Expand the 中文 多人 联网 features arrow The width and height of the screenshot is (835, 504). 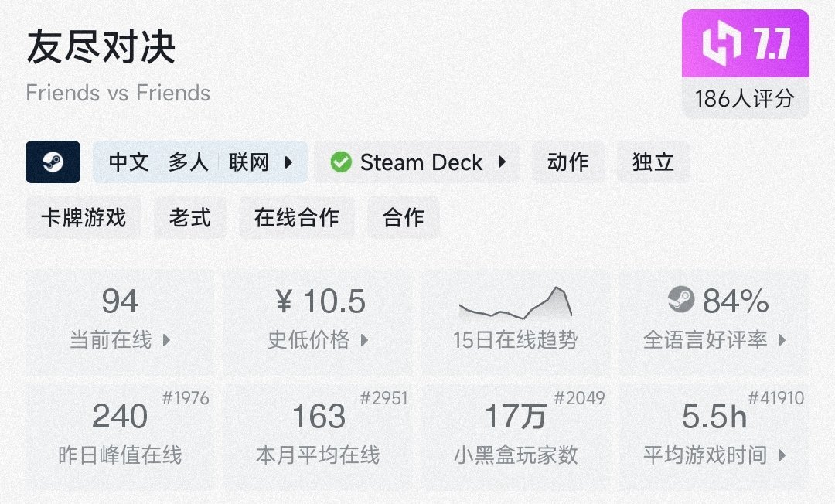click(289, 162)
